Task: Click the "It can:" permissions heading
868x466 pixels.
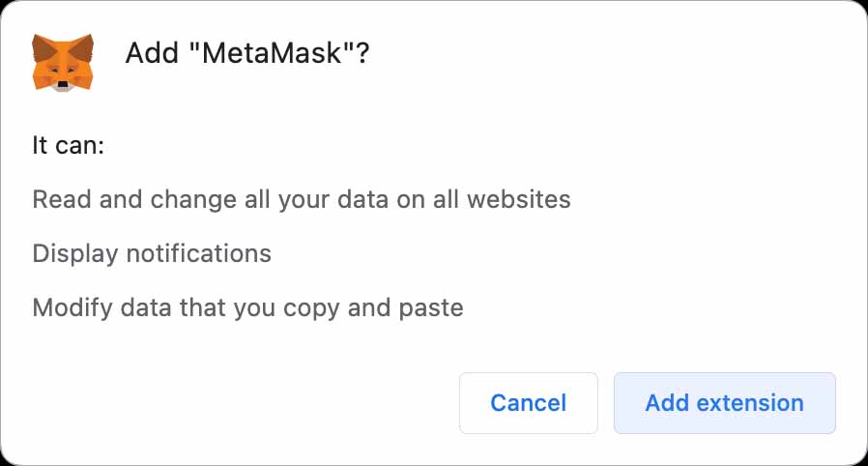Action: click(x=68, y=145)
